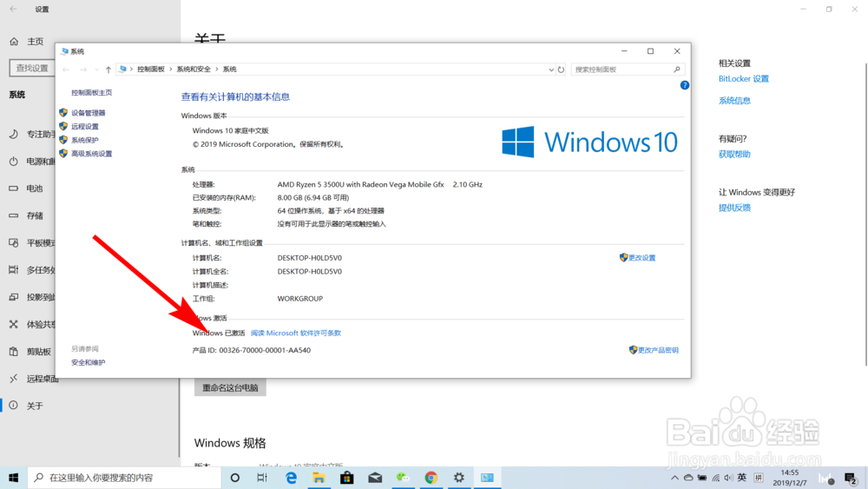Click the blue help question mark icon

[685, 85]
